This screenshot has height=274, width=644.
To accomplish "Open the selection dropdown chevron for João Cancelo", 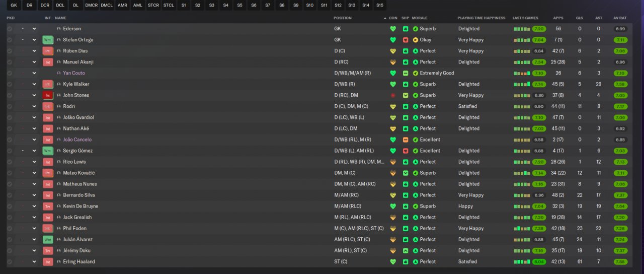I will coord(34,140).
